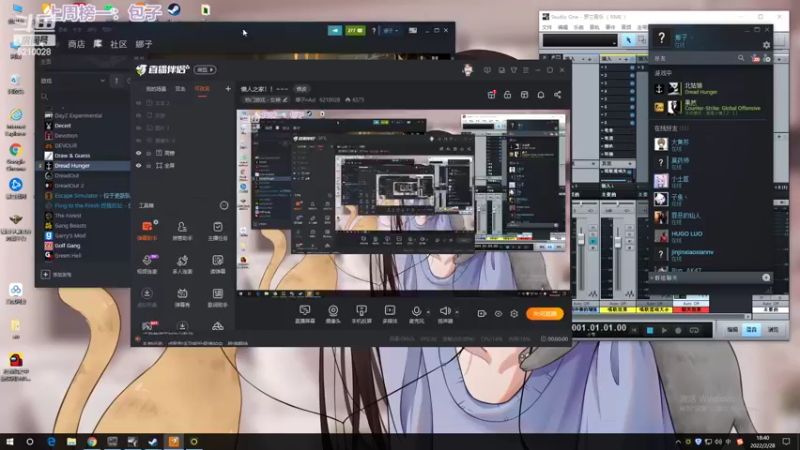The image size is (800, 450).
Task: Open the 视频连麦 tool icon
Action: (147, 263)
